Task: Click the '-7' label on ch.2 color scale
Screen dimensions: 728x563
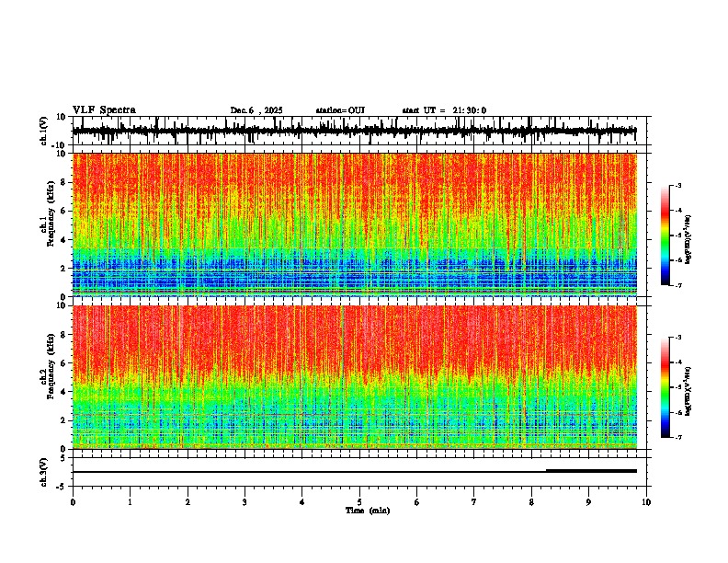Action: tap(678, 438)
